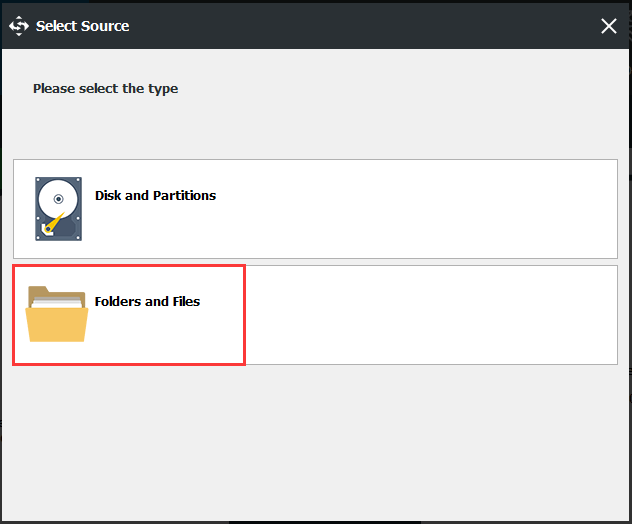Click the empty gray area below the options

(x=315, y=441)
